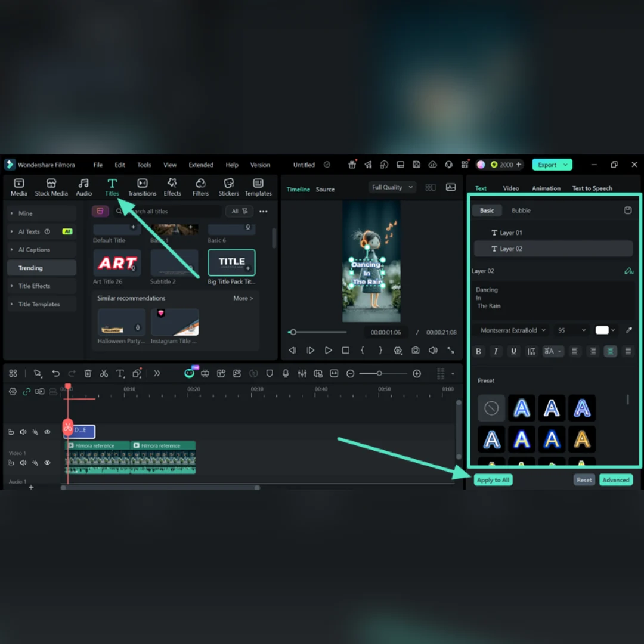Image resolution: width=644 pixels, height=644 pixels.
Task: Open the Full Quality preview dropdown
Action: click(x=392, y=187)
